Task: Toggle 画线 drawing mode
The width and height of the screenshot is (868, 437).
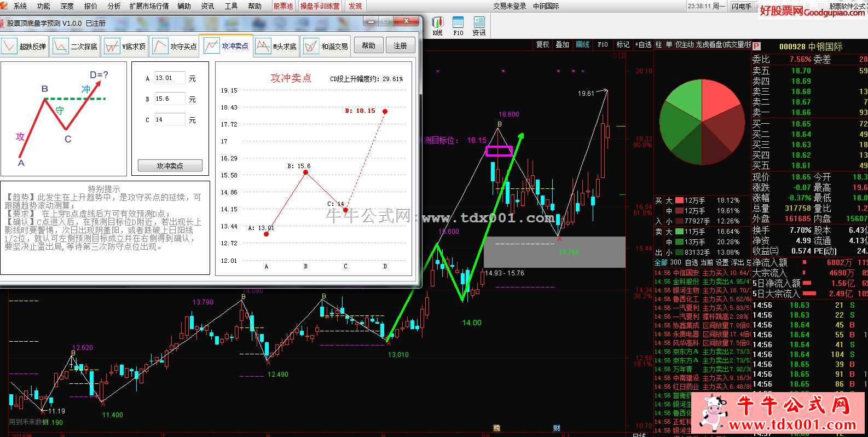Action: pyautogui.click(x=583, y=44)
